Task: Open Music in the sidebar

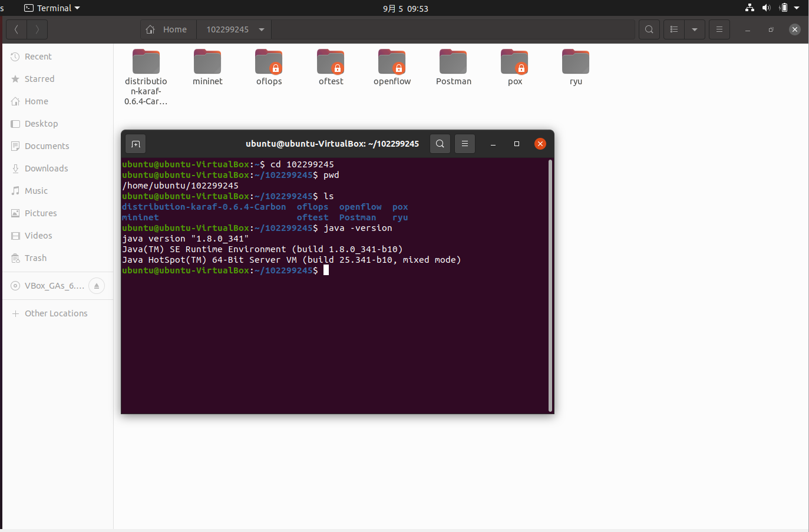Action: tap(58, 191)
